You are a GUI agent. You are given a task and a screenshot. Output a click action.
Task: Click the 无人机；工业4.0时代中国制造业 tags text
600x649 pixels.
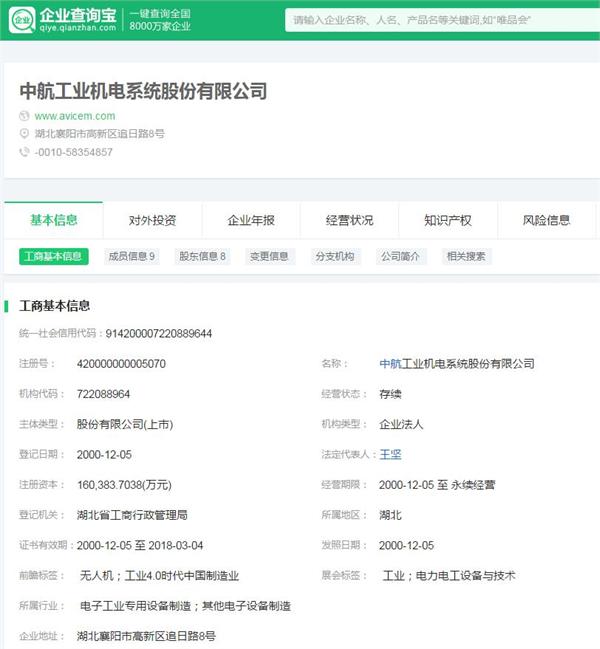click(159, 575)
